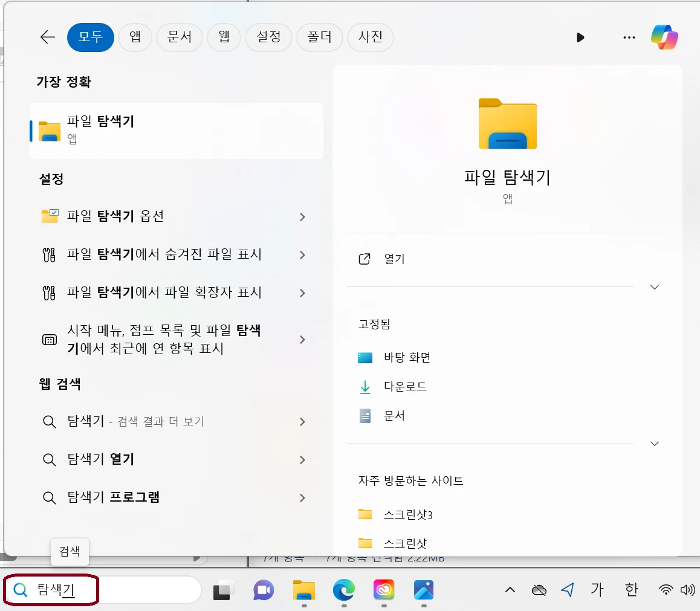The height and width of the screenshot is (611, 700).
Task: Open the pinned 바탕 화면 folder
Action: click(407, 358)
